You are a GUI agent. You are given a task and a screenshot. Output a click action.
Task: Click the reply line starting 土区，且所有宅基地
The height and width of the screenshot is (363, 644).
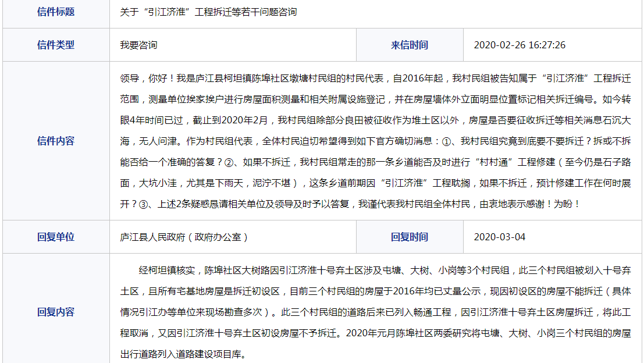point(375,291)
